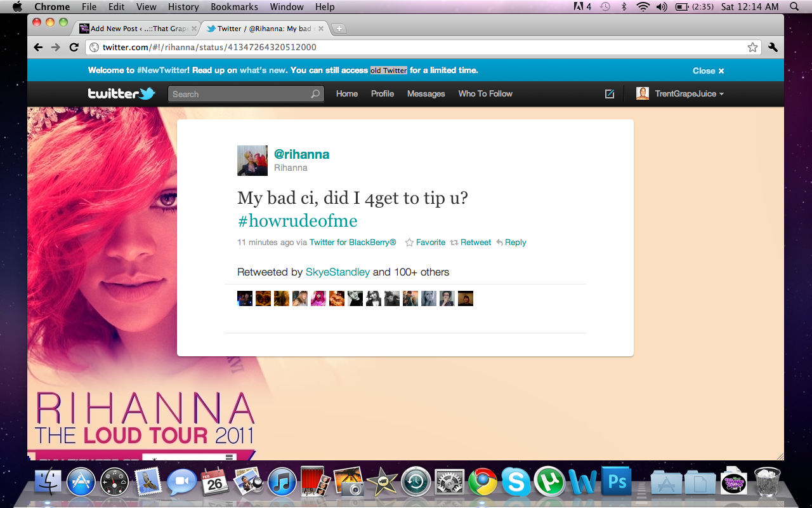
Task: Open the Window menu
Action: click(287, 7)
